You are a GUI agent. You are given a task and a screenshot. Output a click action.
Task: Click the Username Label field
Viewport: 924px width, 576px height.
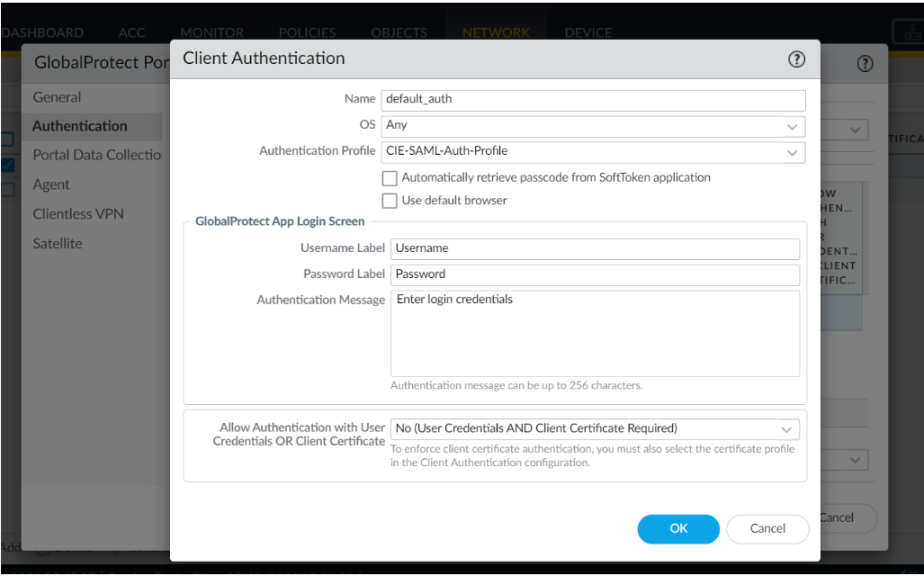595,248
